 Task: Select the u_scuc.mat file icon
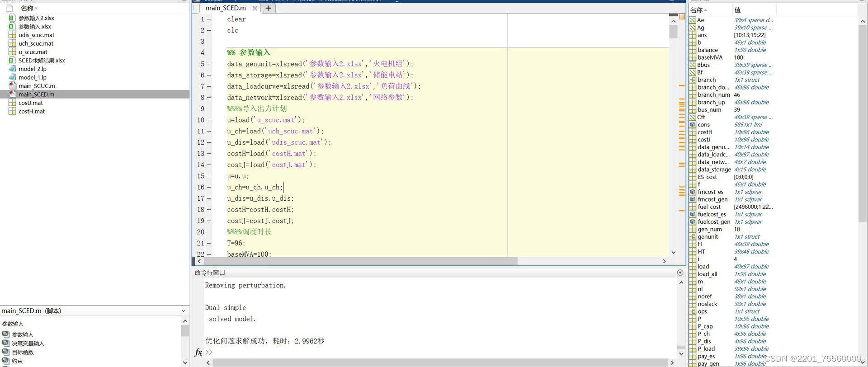point(12,52)
